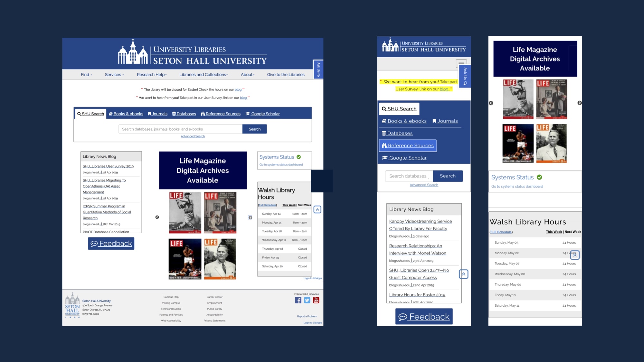
Task: Open the Advanced Search link on desktop
Action: pos(193,136)
